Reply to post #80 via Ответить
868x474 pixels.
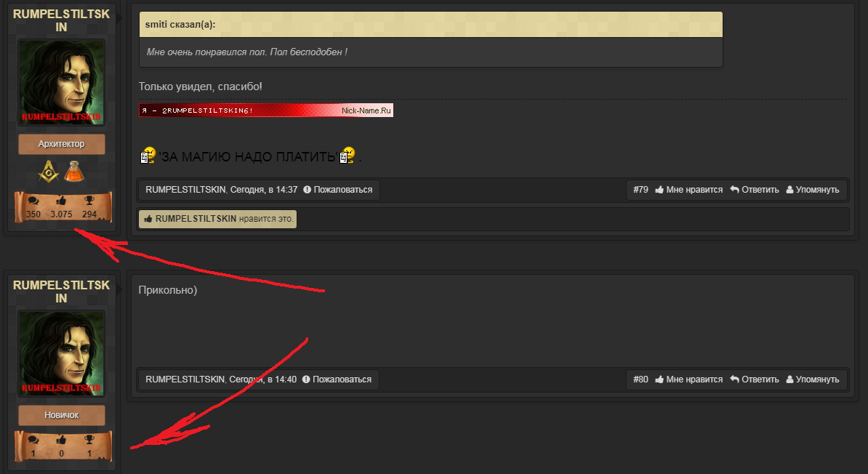(755, 379)
